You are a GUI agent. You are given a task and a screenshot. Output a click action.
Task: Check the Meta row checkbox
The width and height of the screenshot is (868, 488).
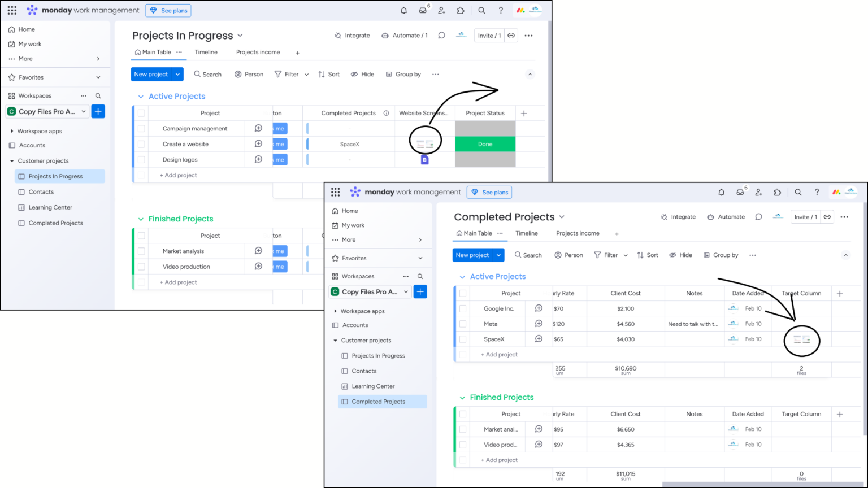click(x=463, y=324)
